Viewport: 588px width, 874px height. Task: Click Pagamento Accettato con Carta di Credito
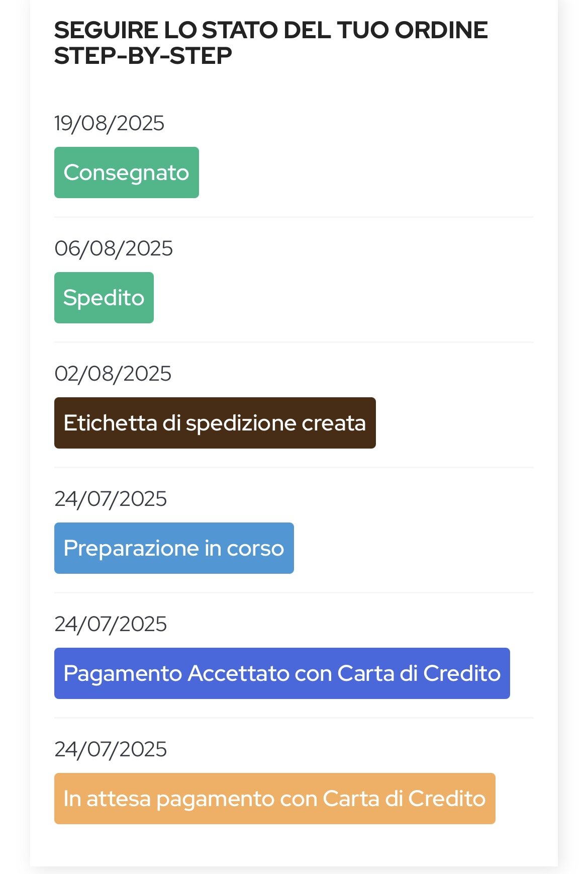[282, 673]
